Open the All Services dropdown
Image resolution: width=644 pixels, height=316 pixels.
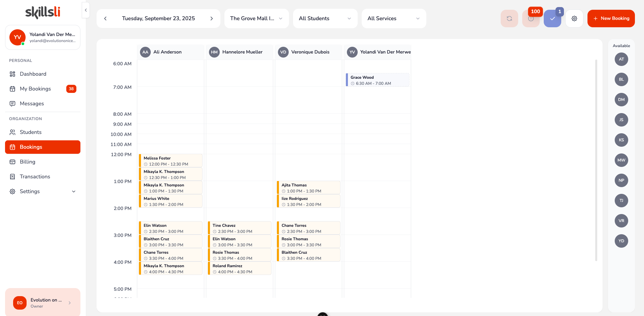393,19
